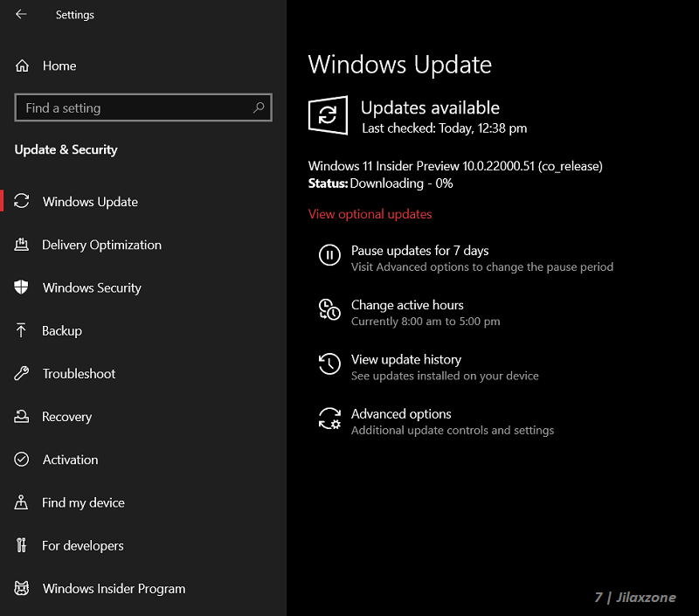This screenshot has height=616, width=699.
Task: Click the Troubleshoot wrench icon
Action: (21, 373)
